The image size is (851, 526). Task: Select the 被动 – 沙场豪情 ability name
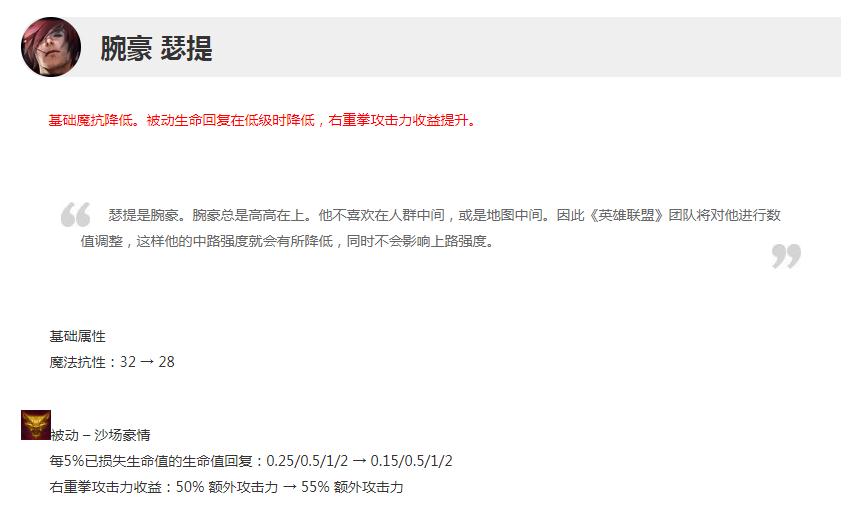coord(100,435)
